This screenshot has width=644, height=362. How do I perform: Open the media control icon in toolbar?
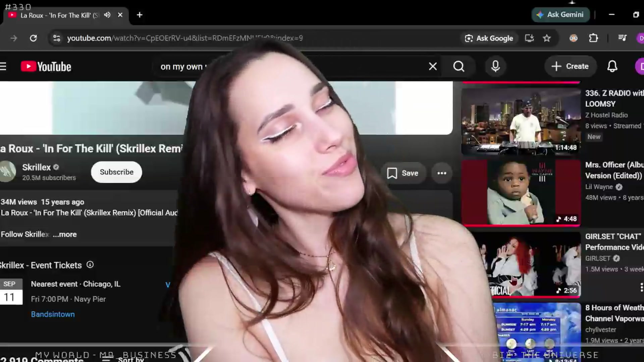coord(623,38)
